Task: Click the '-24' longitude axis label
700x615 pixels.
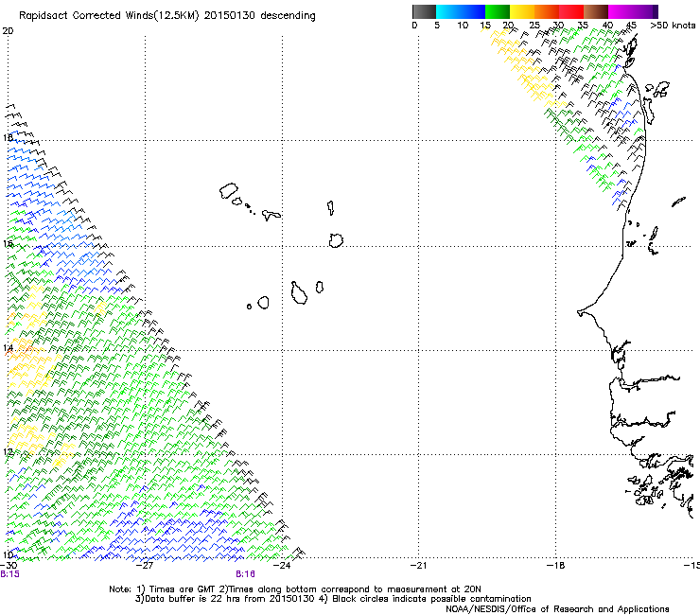Action: [x=282, y=565]
